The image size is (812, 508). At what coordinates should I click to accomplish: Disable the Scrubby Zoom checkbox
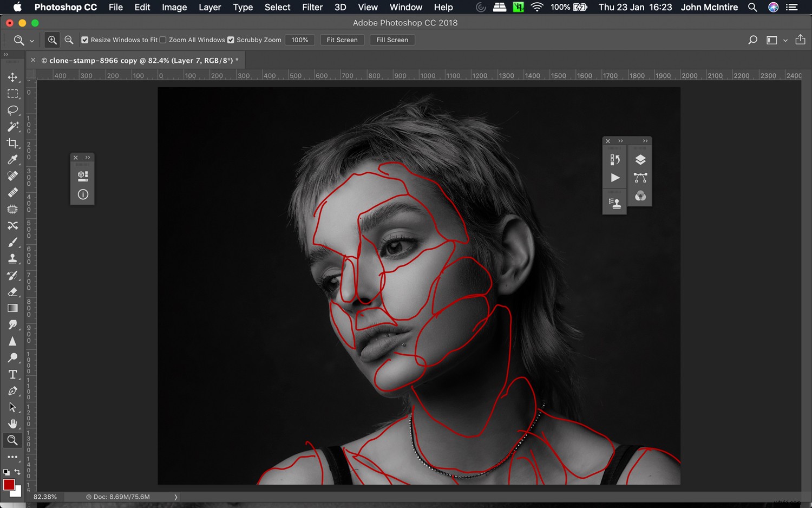click(x=231, y=40)
